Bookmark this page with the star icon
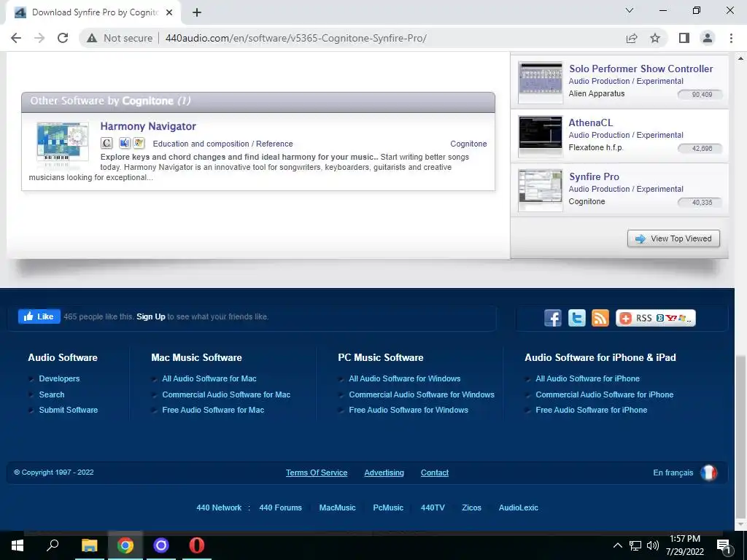This screenshot has height=560, width=747. 655,38
